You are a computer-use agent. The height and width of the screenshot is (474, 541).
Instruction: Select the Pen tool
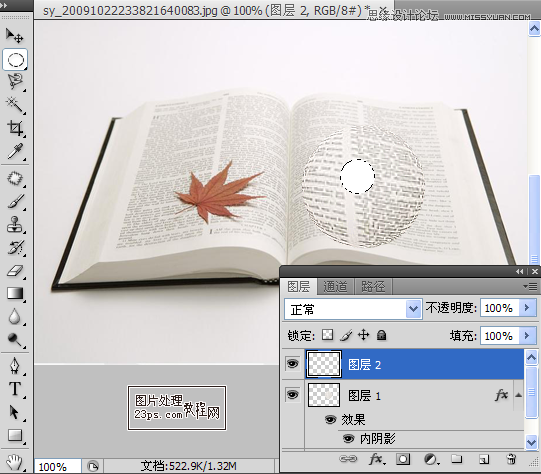(x=15, y=366)
